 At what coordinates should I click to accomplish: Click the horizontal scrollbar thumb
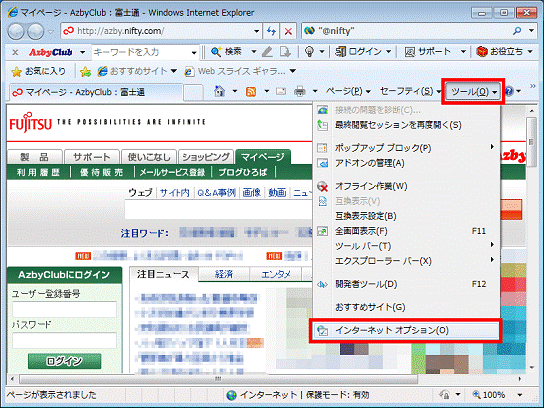point(219,379)
